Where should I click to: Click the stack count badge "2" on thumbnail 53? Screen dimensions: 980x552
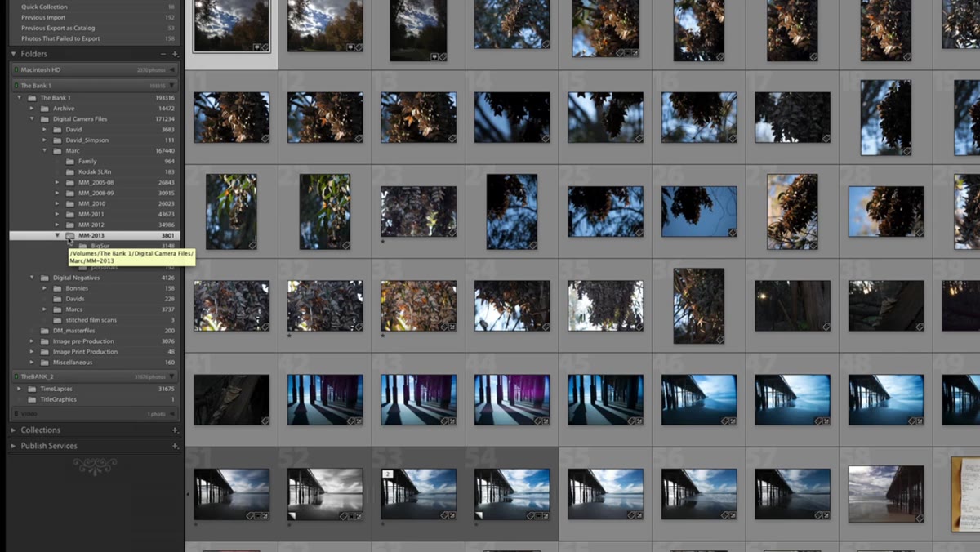tap(389, 474)
